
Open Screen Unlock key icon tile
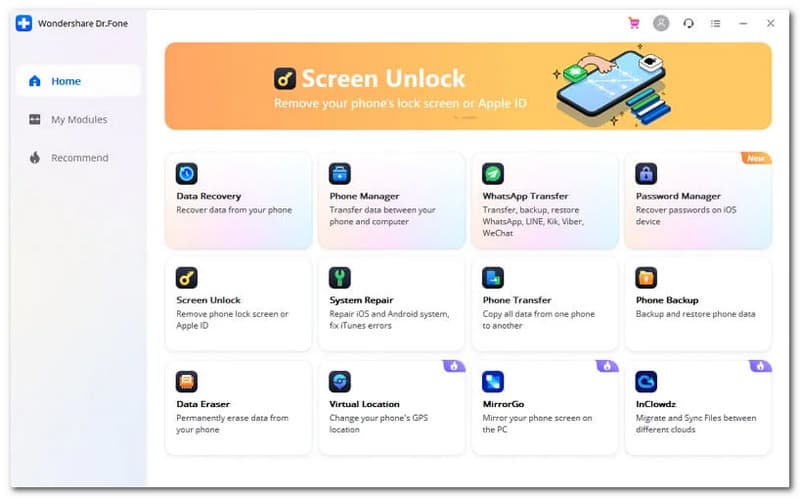tap(187, 278)
